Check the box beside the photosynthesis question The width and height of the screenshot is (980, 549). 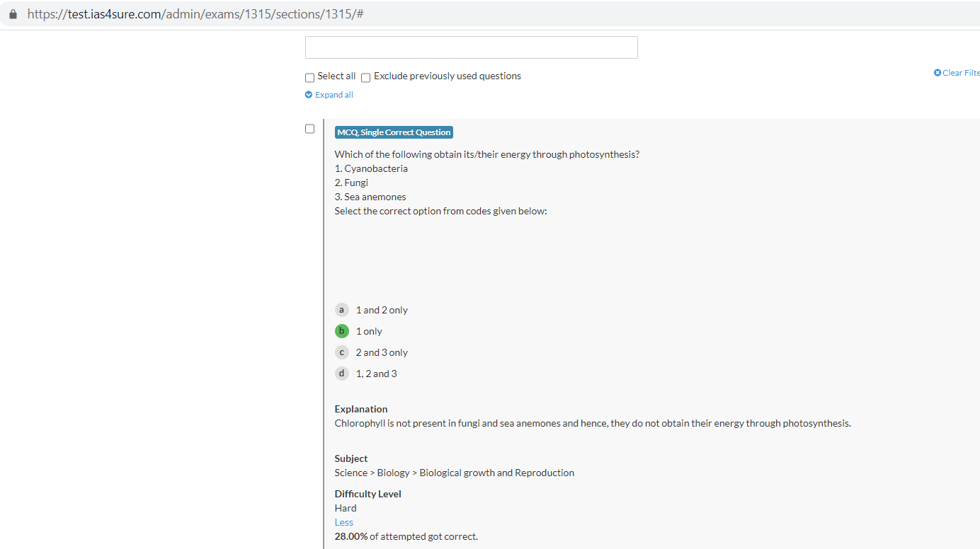[x=309, y=129]
